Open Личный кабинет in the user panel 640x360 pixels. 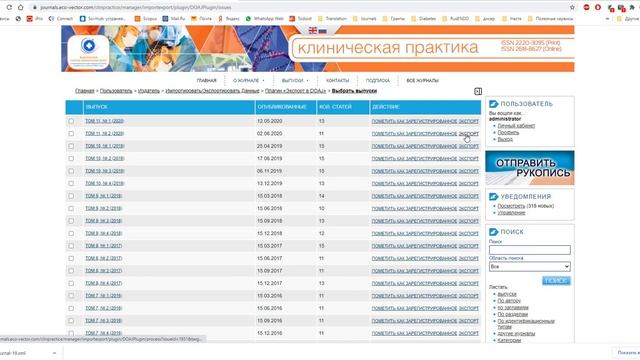516,126
